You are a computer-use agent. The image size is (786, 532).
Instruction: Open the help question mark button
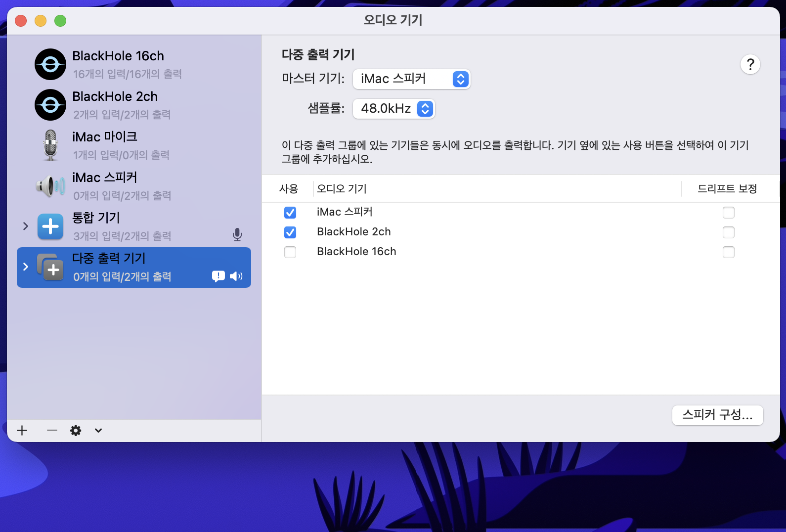coord(750,64)
